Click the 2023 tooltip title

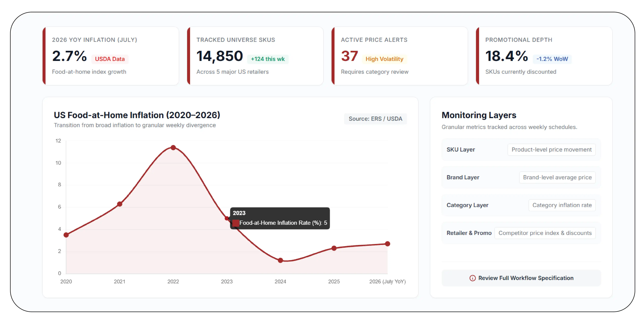point(239,213)
